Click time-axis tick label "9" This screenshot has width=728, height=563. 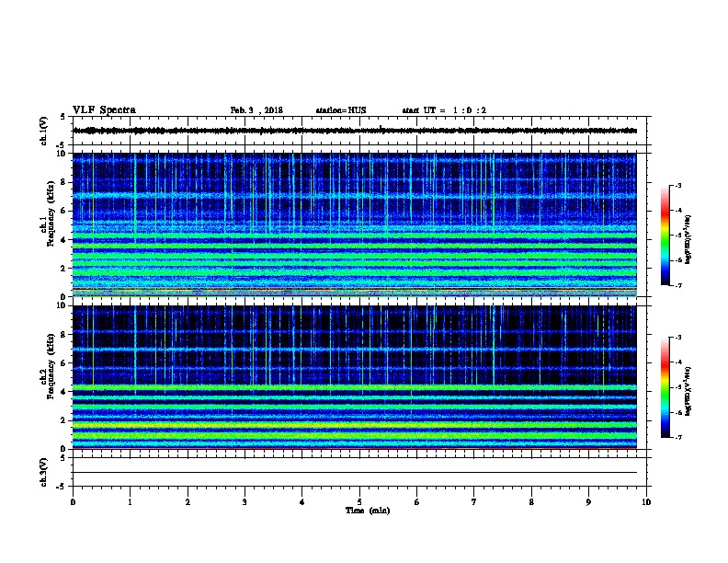(588, 502)
